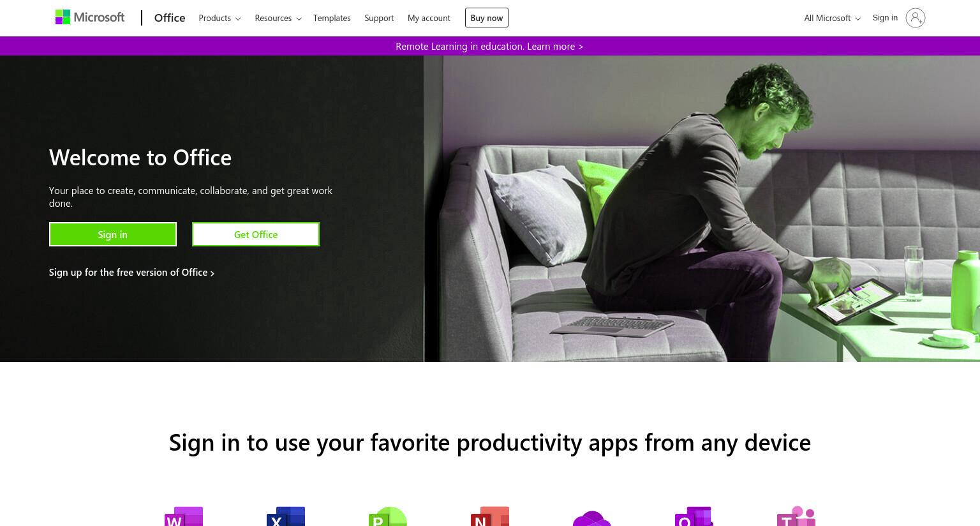Image resolution: width=980 pixels, height=526 pixels.
Task: Open the OneDrive cloud icon
Action: point(592,518)
